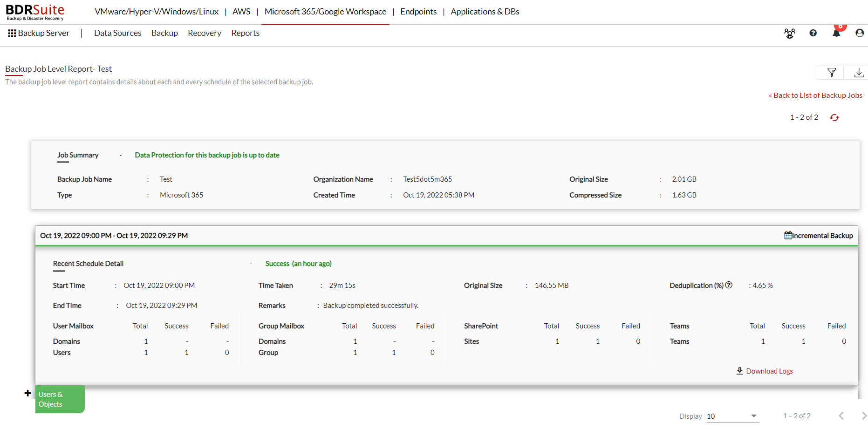868x429 pixels.
Task: Click the bottom '1 – 2 of 2' pagination text
Action: [x=797, y=416]
